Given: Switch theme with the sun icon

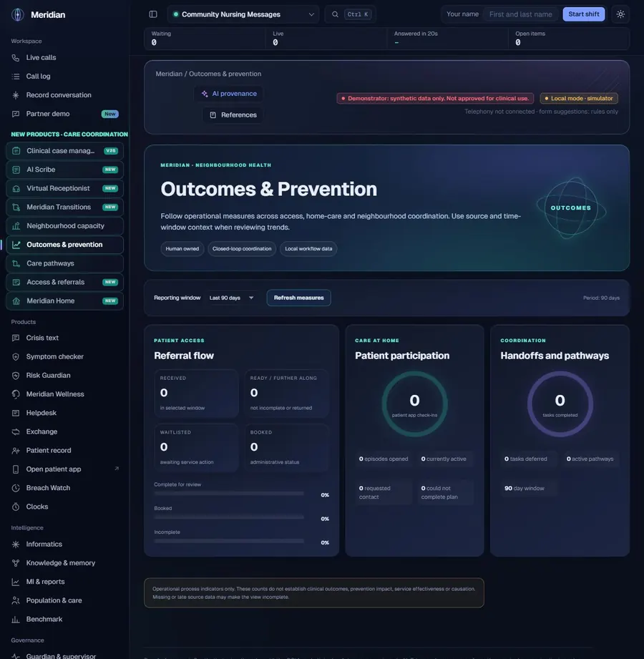Looking at the screenshot, I should pos(620,14).
